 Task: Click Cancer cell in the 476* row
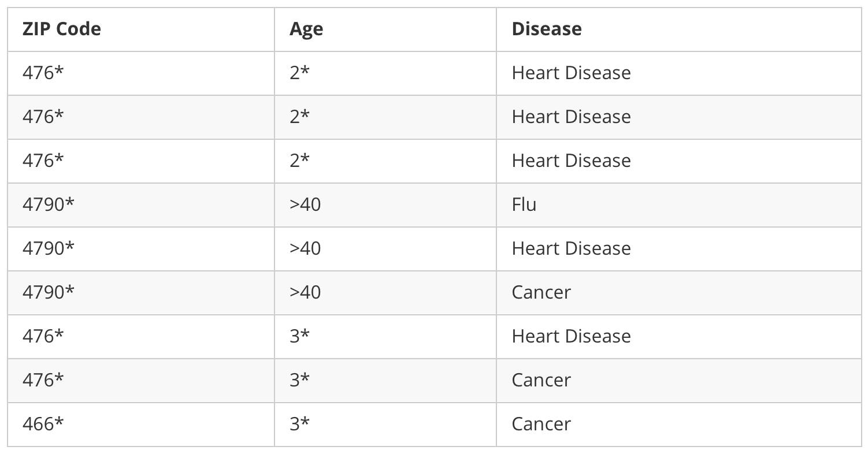coord(541,380)
